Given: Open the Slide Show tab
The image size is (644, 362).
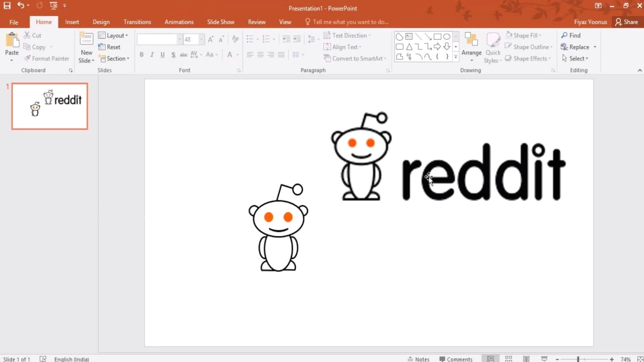Looking at the screenshot, I should [x=221, y=22].
